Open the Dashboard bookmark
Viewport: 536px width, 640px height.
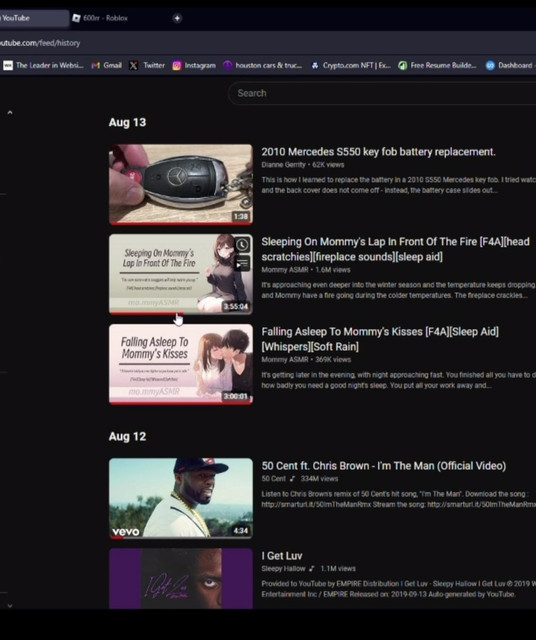pos(509,65)
